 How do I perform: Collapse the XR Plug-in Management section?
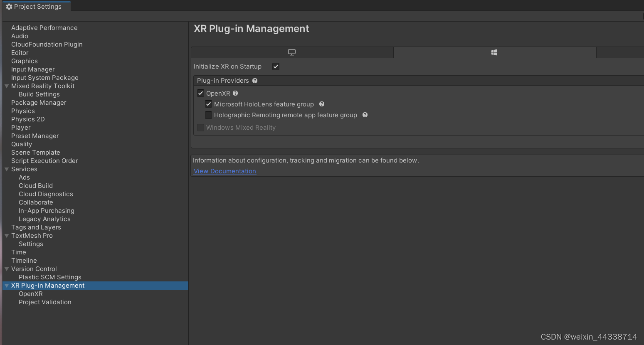point(7,286)
